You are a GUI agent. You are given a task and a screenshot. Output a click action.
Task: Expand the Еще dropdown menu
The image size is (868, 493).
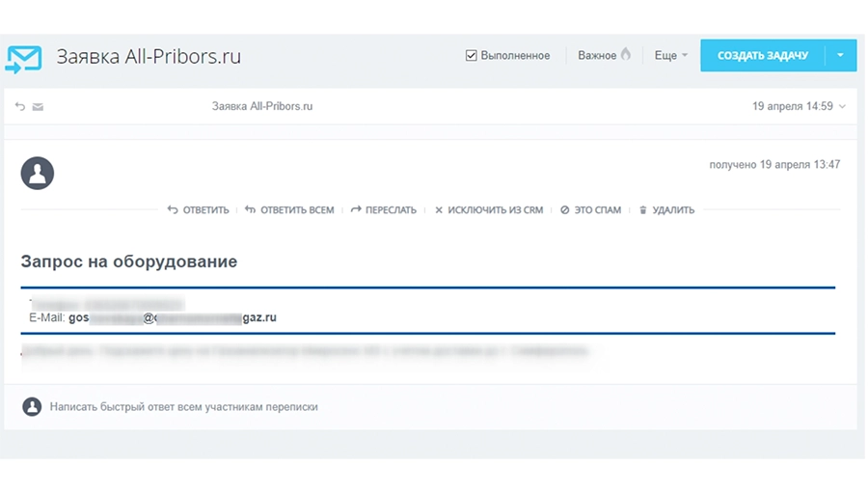[x=671, y=56]
